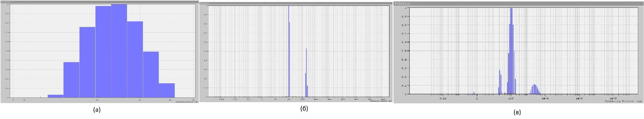The width and height of the screenshot is (644, 119).
Task: Click the tallest bar in histogram (а)
Action: [119, 51]
